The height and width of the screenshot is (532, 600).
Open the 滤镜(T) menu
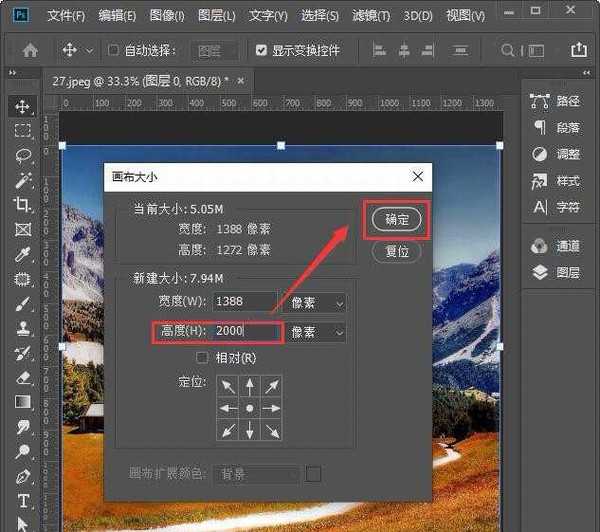[x=371, y=16]
